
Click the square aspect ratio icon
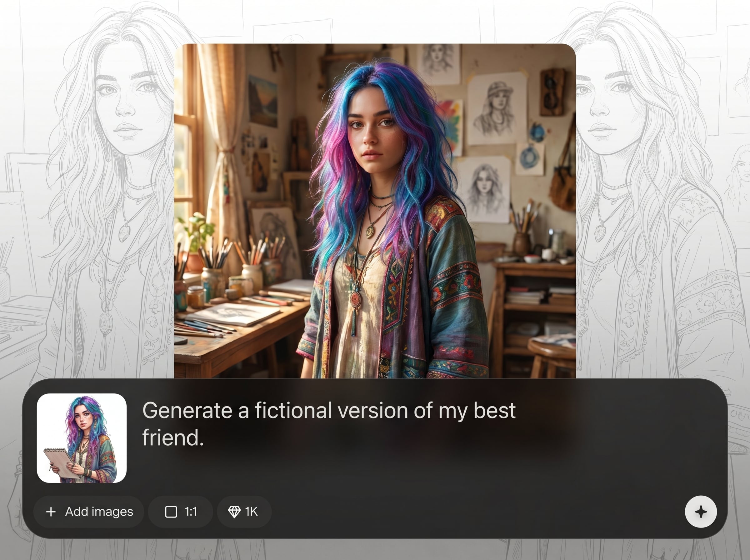[171, 512]
